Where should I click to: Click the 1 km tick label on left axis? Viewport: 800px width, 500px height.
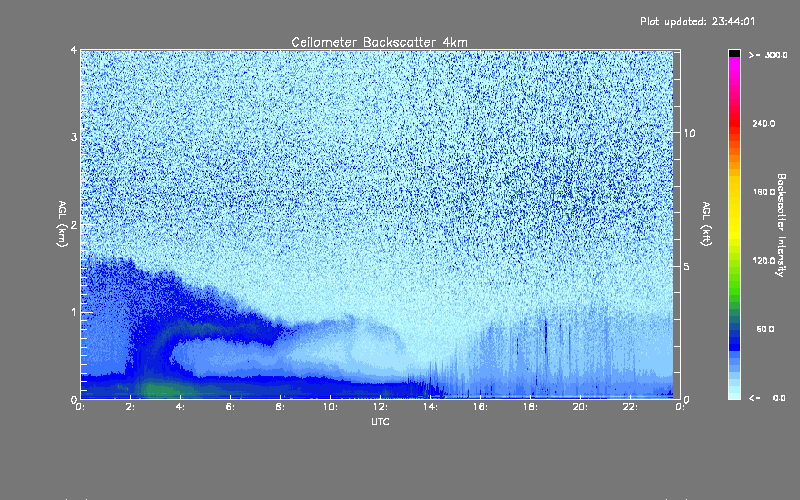[74, 312]
